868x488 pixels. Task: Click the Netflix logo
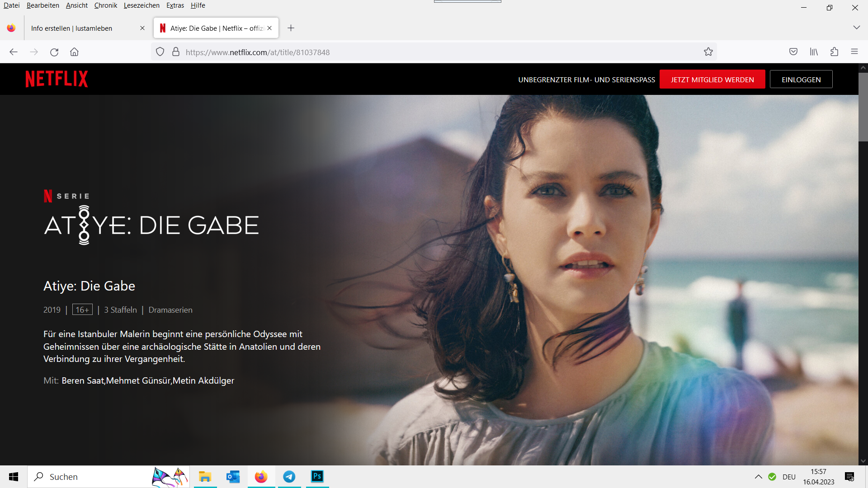(57, 79)
